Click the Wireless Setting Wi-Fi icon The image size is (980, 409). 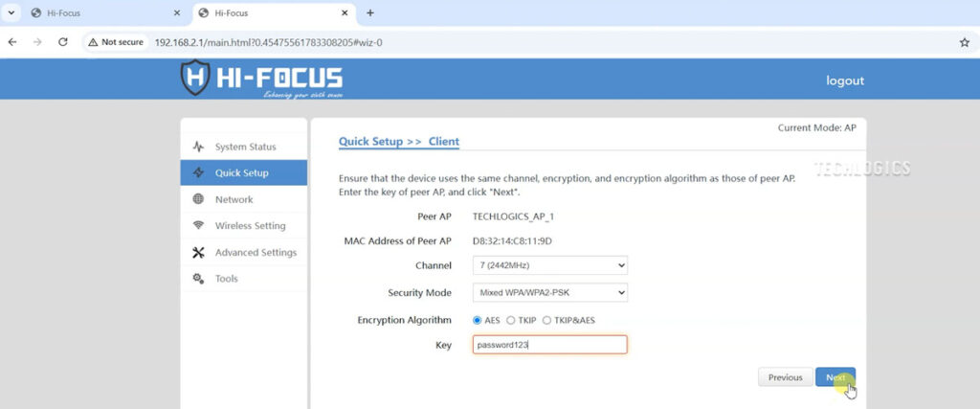(198, 226)
